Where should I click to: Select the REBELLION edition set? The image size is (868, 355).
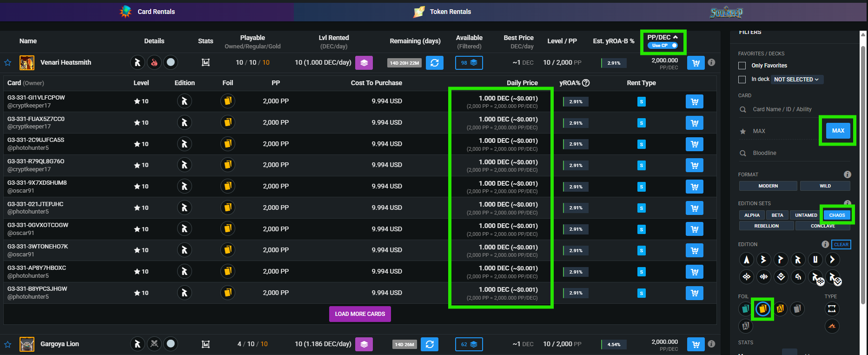(766, 226)
